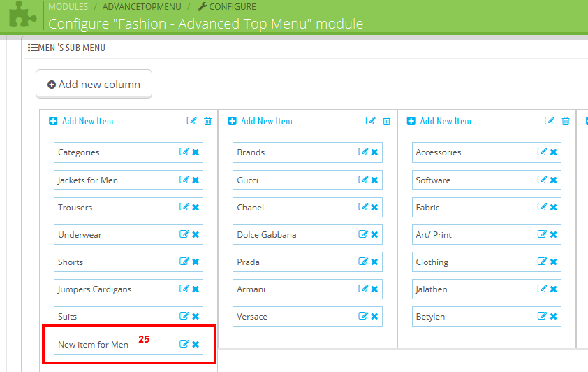This screenshot has width=588, height=372.
Task: Remove the Software item
Action: (554, 180)
